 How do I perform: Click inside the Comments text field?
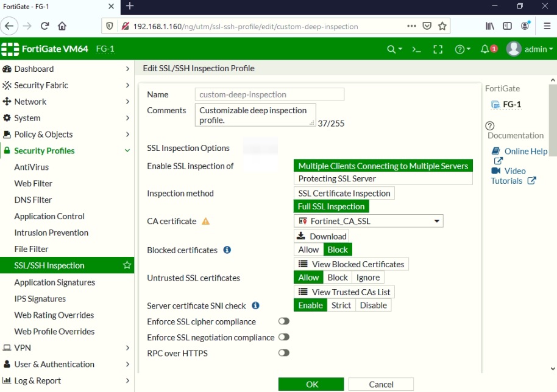[255, 114]
